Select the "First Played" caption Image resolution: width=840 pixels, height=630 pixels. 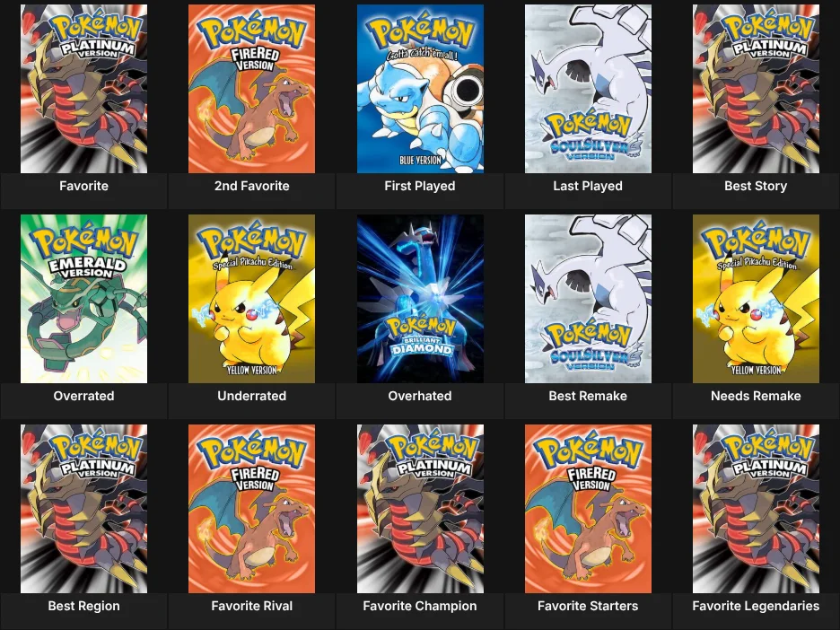pyautogui.click(x=420, y=186)
